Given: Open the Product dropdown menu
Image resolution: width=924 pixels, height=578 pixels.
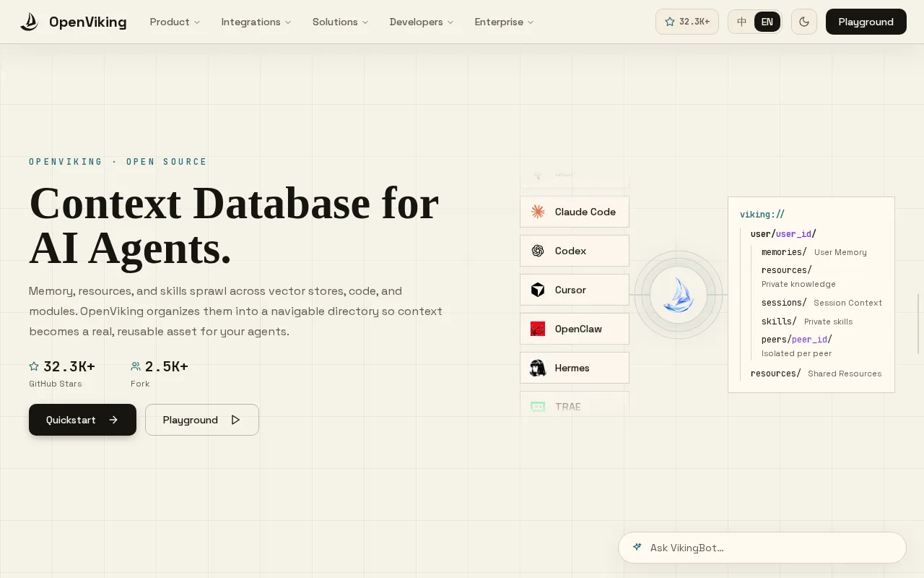Looking at the screenshot, I should pos(175,22).
